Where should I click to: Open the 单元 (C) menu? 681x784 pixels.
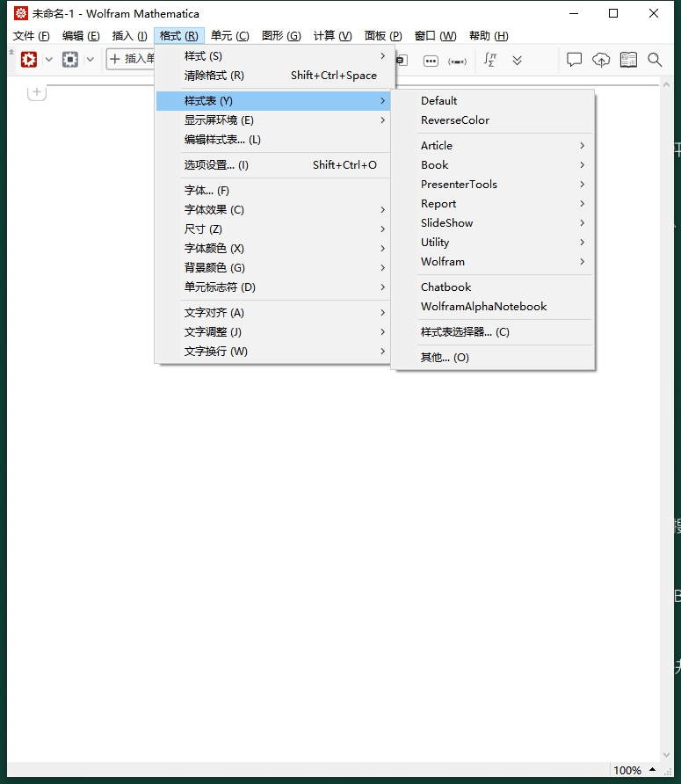click(229, 35)
